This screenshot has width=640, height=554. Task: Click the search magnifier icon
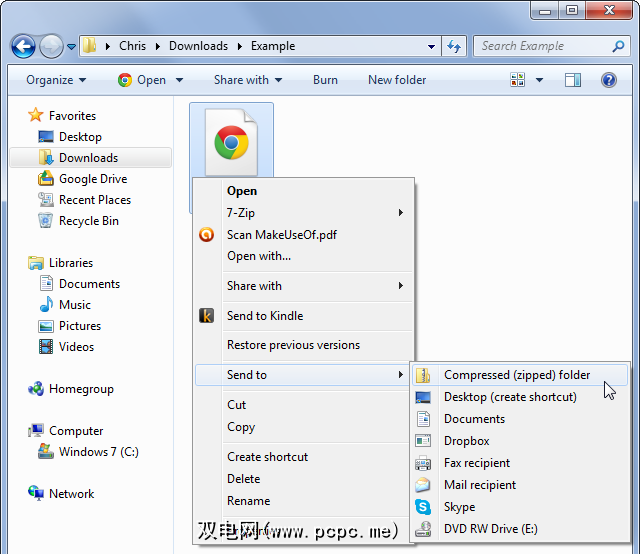(x=618, y=46)
